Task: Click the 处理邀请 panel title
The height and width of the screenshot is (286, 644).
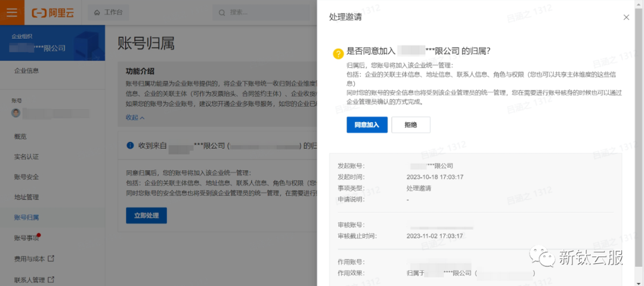Action: click(x=345, y=17)
